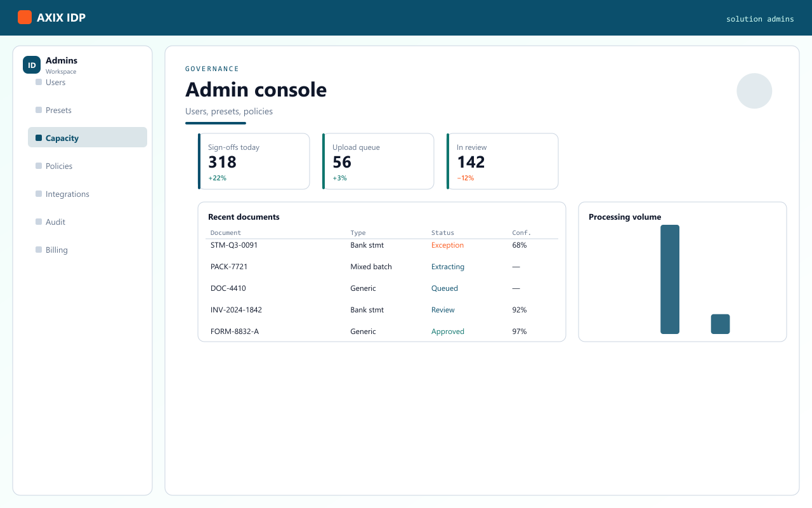The width and height of the screenshot is (812, 508).
Task: Click the Processing volume title
Action: [625, 217]
